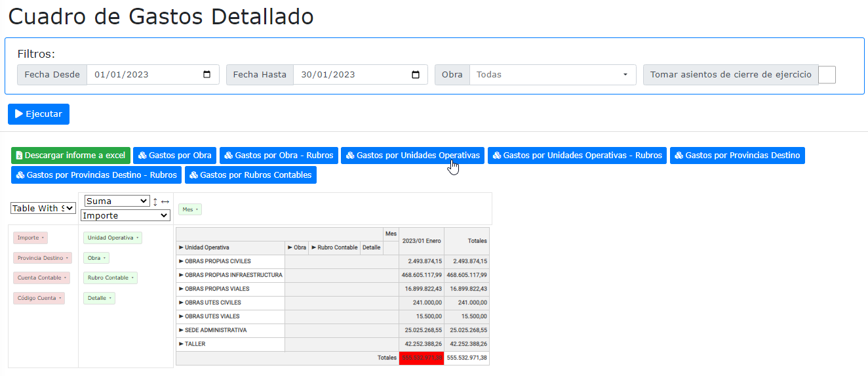Open calendar picker for Fecha Hasta
Screen dimensions: 868x376
click(x=415, y=75)
